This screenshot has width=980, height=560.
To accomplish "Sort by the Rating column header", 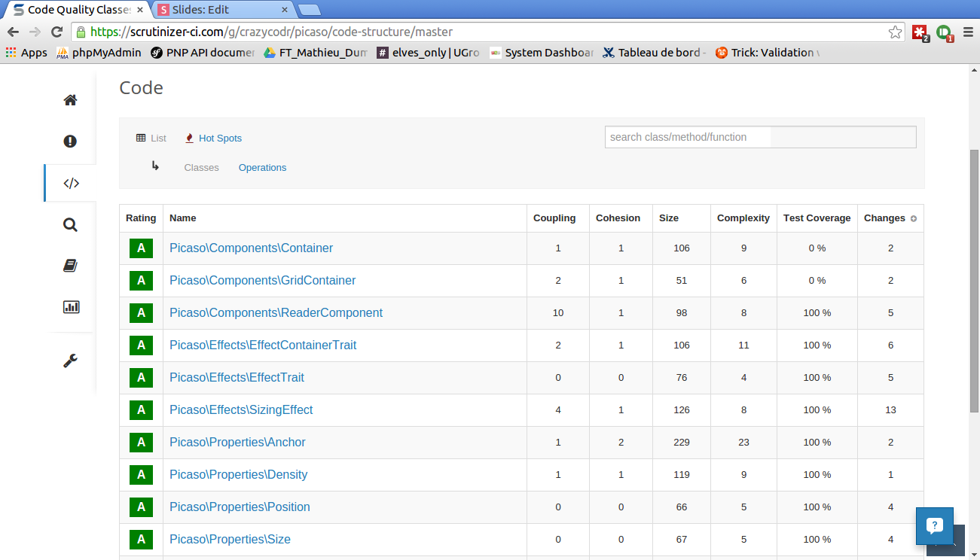I will [x=141, y=218].
